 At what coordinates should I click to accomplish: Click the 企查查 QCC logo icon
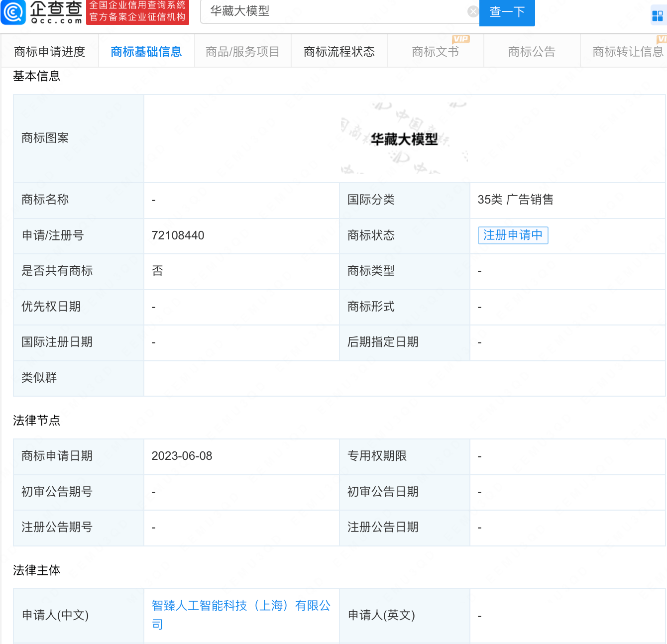click(13, 12)
